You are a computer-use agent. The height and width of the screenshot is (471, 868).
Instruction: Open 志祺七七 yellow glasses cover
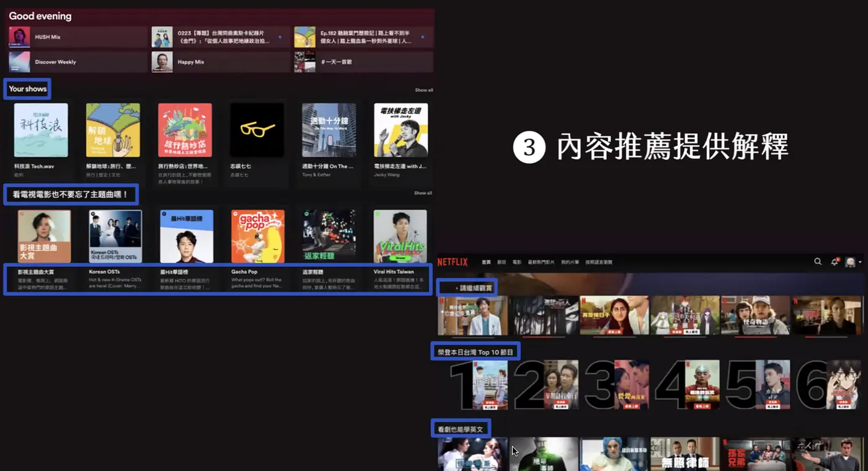pos(257,130)
